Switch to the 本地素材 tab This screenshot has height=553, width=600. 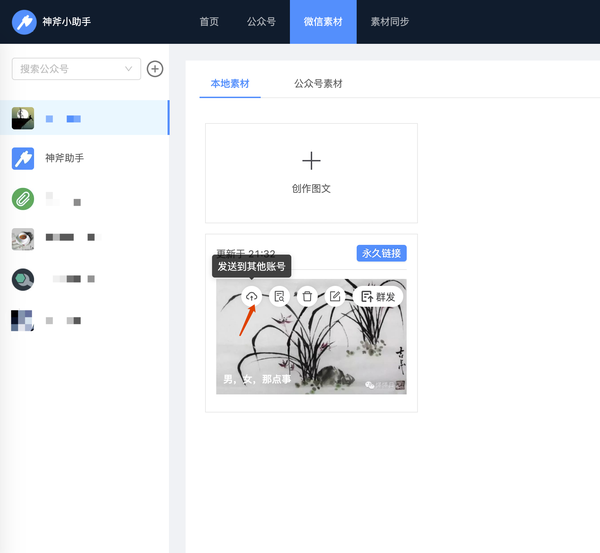pyautogui.click(x=230, y=84)
